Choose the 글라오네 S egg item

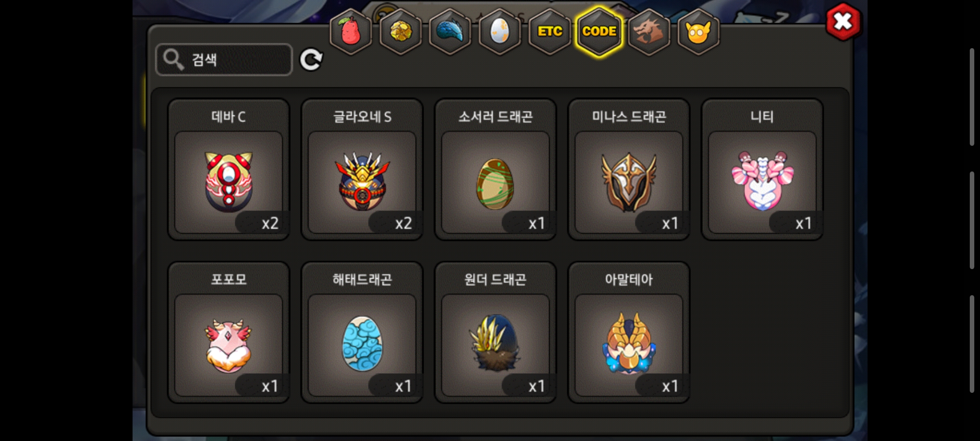click(362, 169)
